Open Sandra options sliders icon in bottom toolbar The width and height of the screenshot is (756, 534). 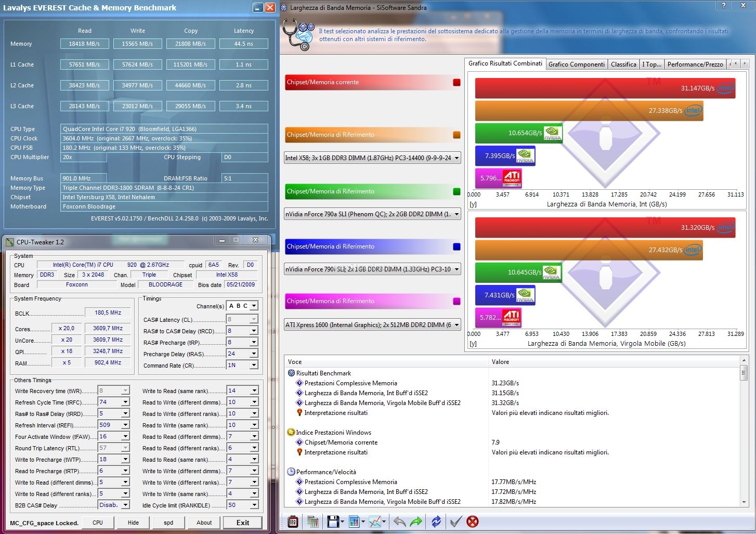pyautogui.click(x=293, y=522)
